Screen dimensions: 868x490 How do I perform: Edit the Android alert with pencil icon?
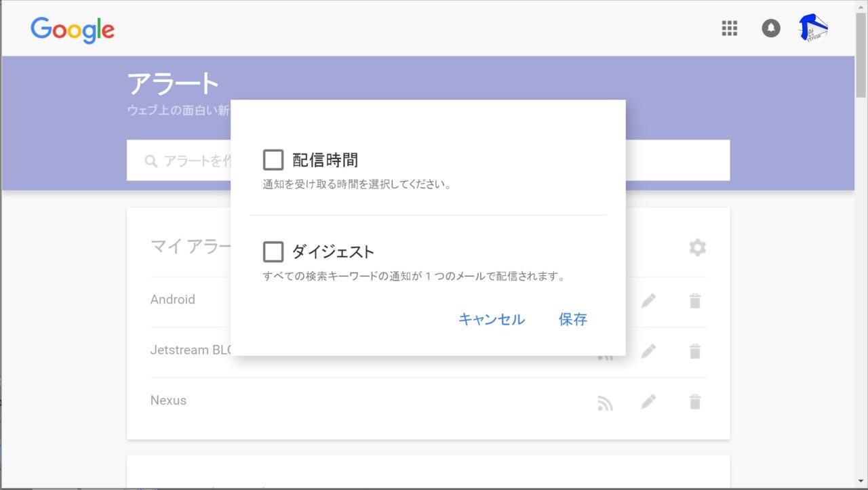coord(648,300)
